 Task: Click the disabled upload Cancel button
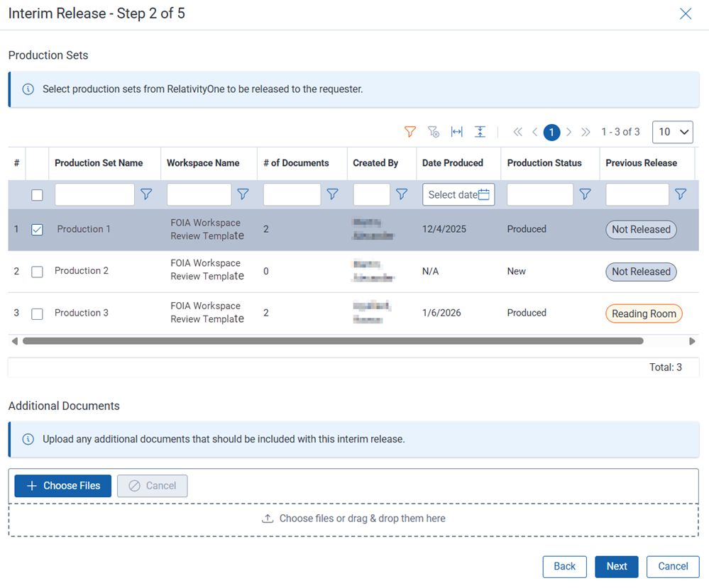pos(153,486)
